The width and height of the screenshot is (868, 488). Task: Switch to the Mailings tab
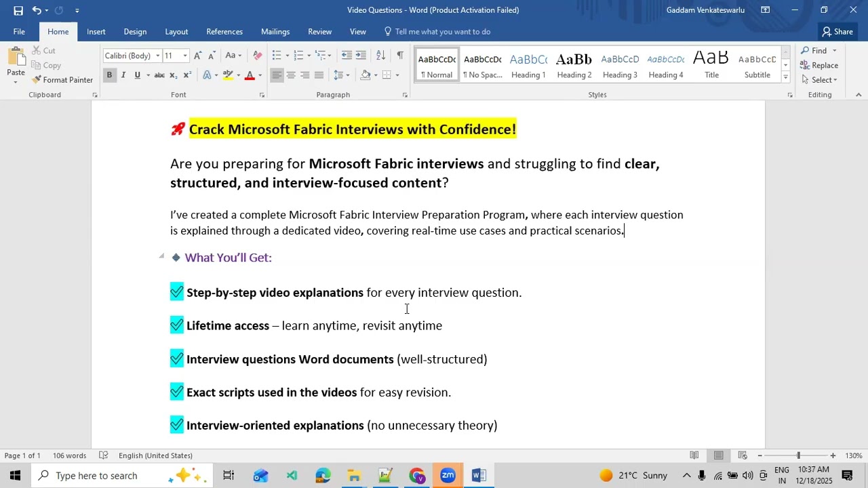coord(275,32)
